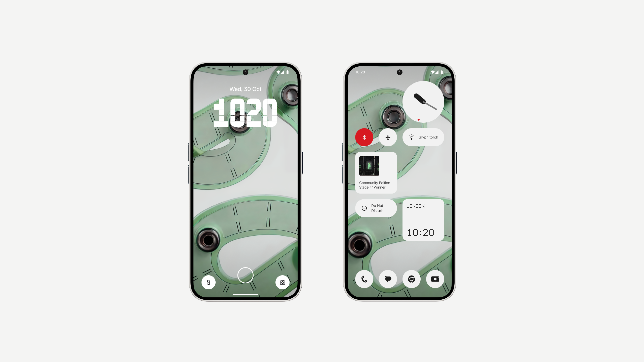Open the speech bubble messaging icon
Viewport: 644px width, 362px height.
(387, 279)
